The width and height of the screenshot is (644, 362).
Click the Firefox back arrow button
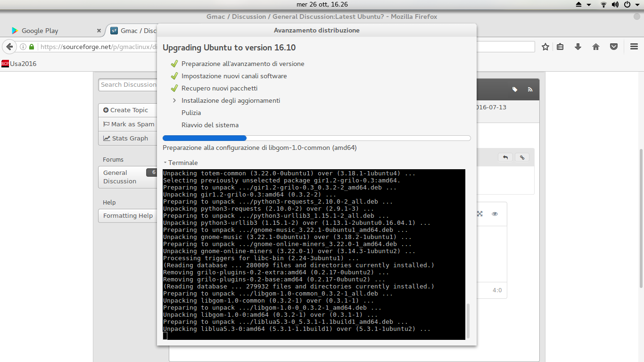(9, 47)
